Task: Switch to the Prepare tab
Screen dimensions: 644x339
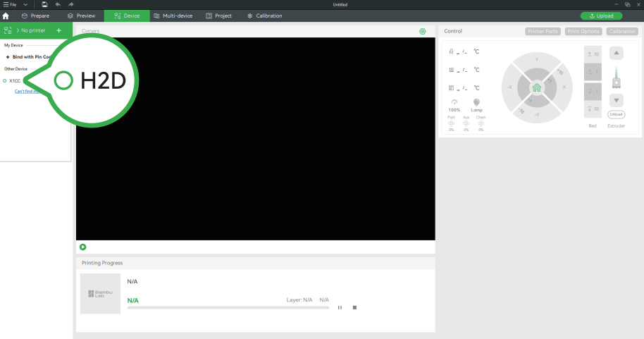Action: pyautogui.click(x=36, y=16)
